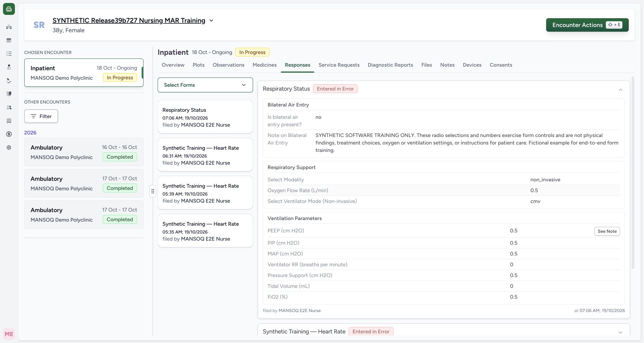
Task: Open the settings gear sidebar icon
Action: (9, 147)
